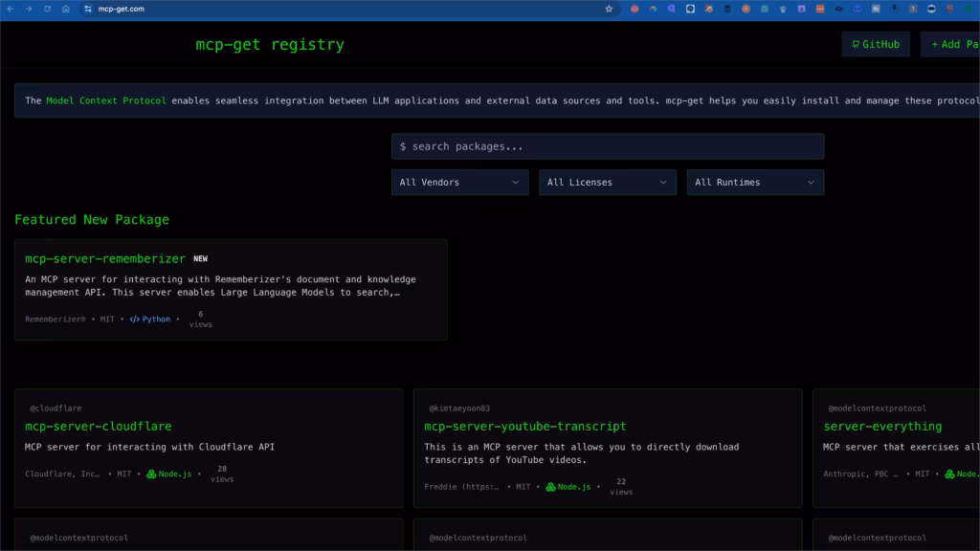
Task: Click the NEW badge on rememberizer
Action: tap(201, 258)
